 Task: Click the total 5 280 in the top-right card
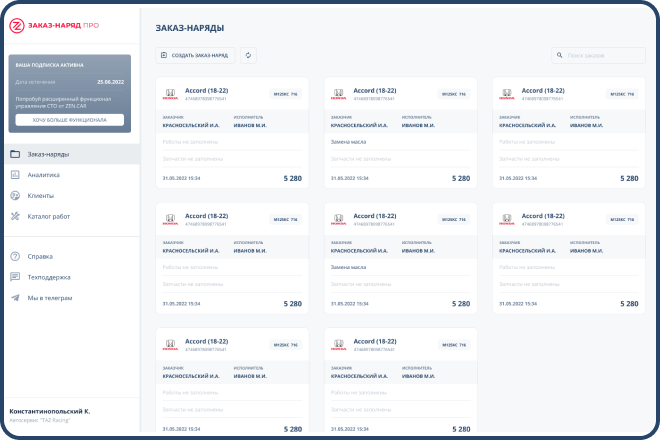629,179
